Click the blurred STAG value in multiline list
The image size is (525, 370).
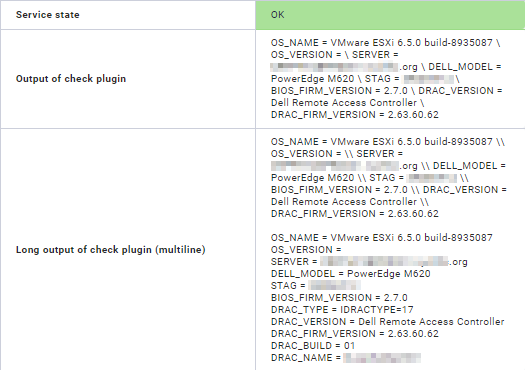[334, 286]
